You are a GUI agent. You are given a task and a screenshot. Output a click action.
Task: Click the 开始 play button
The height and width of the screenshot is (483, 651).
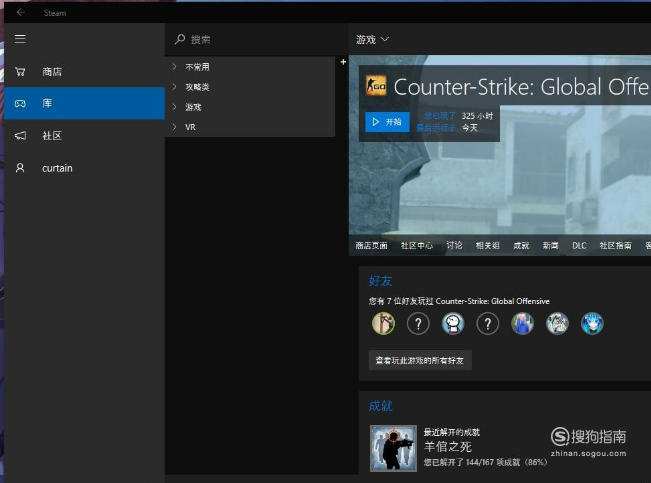click(x=387, y=122)
